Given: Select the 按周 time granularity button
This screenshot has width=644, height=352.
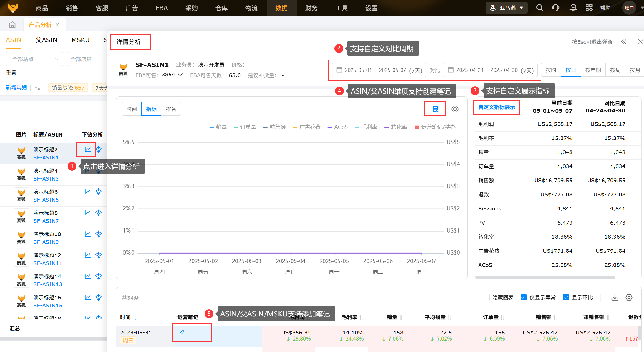Looking at the screenshot, I should pyautogui.click(x=615, y=70).
